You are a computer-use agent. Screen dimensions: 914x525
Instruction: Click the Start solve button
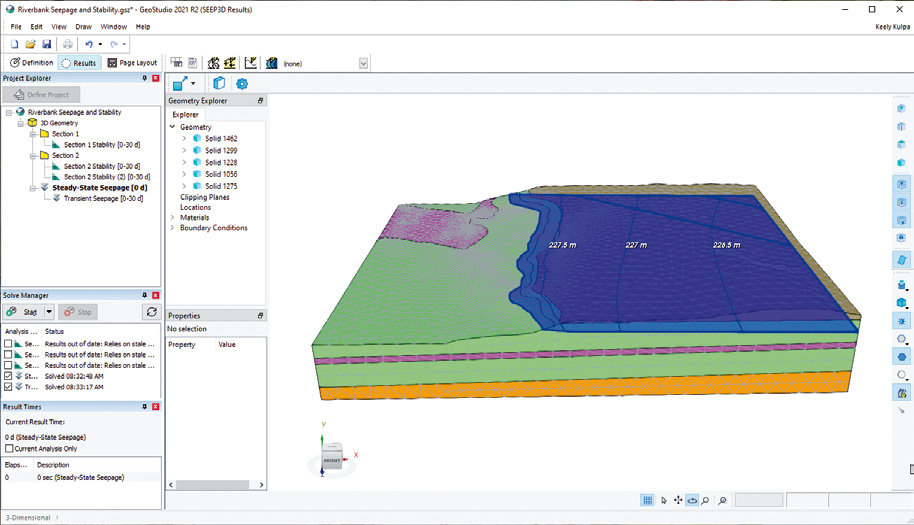pos(23,312)
